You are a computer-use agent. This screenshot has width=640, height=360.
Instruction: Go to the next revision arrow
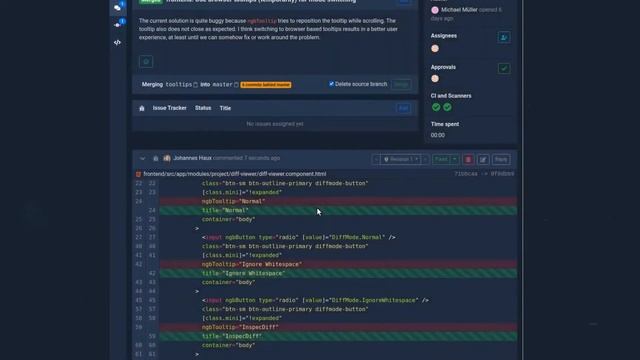425,160
